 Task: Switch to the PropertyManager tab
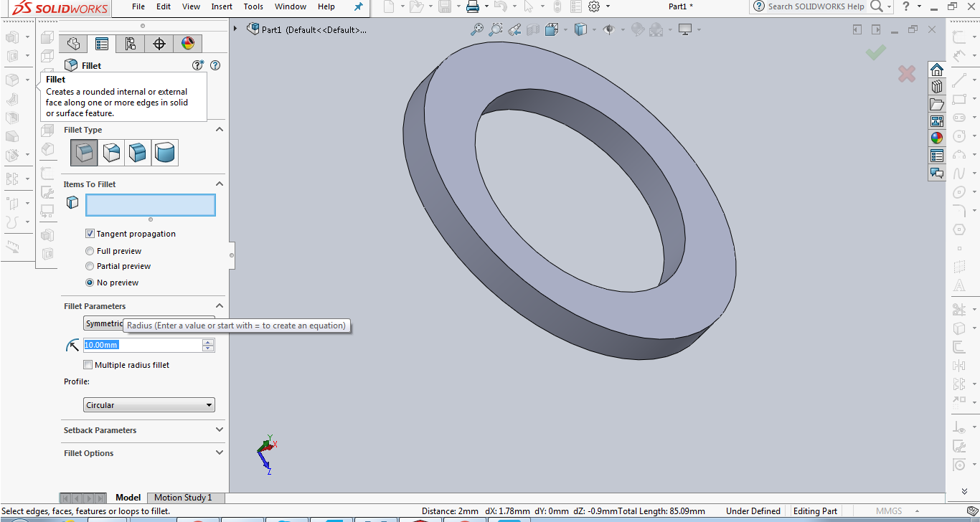102,44
